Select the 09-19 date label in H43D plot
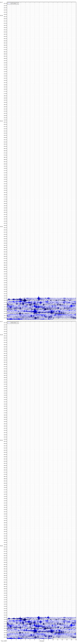83x644 pixels. click(1, 440)
